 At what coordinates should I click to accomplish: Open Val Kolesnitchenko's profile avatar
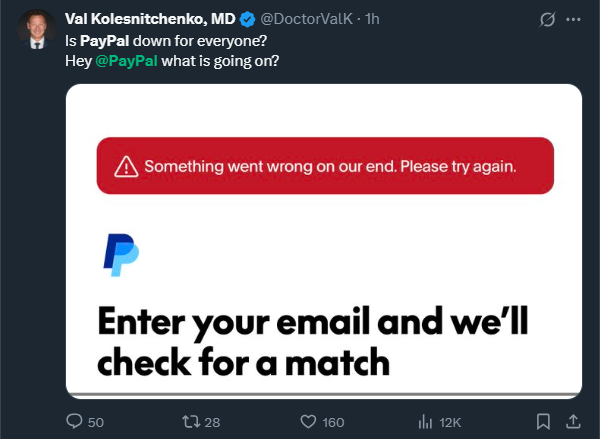35,29
